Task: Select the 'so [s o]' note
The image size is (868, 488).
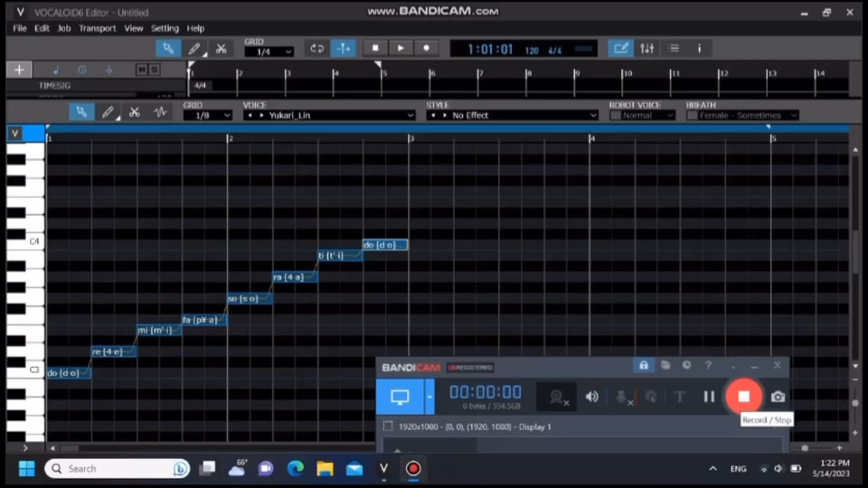Action: click(250, 298)
